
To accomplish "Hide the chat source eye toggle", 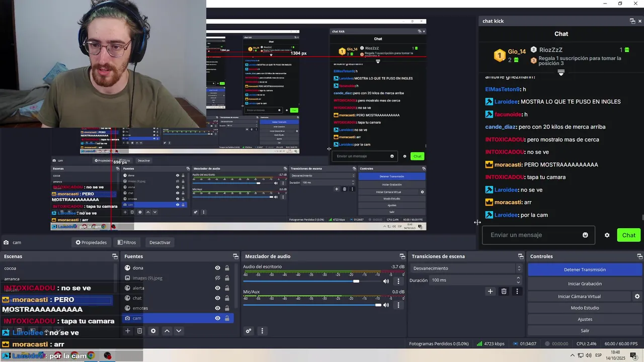I will [218, 298].
